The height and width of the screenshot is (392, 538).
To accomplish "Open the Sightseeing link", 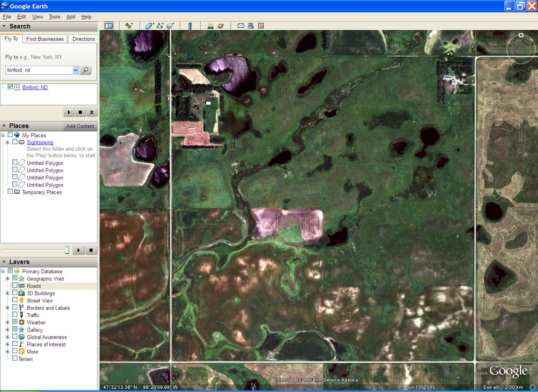I will click(40, 142).
